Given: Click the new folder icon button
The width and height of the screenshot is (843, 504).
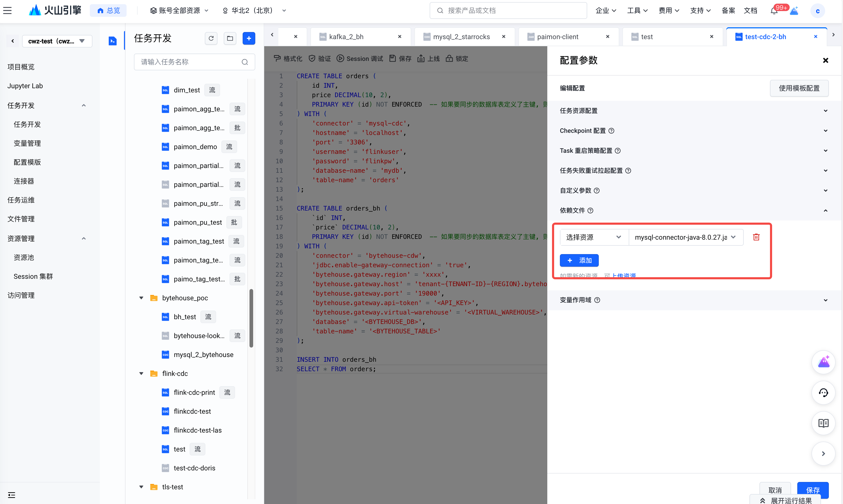Looking at the screenshot, I should [x=230, y=38].
